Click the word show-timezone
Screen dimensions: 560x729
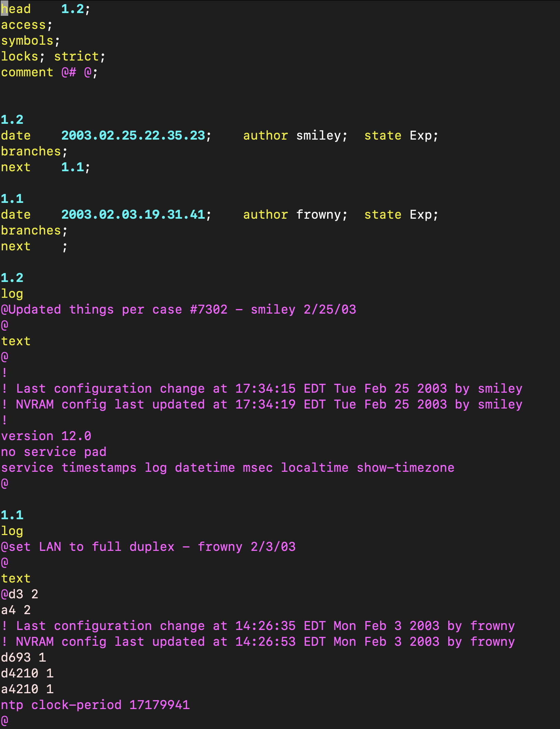pos(405,468)
